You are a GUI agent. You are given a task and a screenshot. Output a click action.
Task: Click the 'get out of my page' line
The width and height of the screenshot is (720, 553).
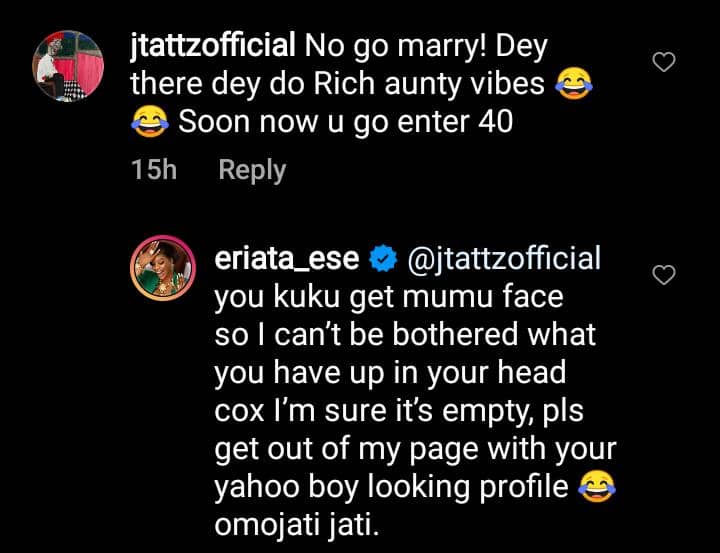click(x=415, y=447)
